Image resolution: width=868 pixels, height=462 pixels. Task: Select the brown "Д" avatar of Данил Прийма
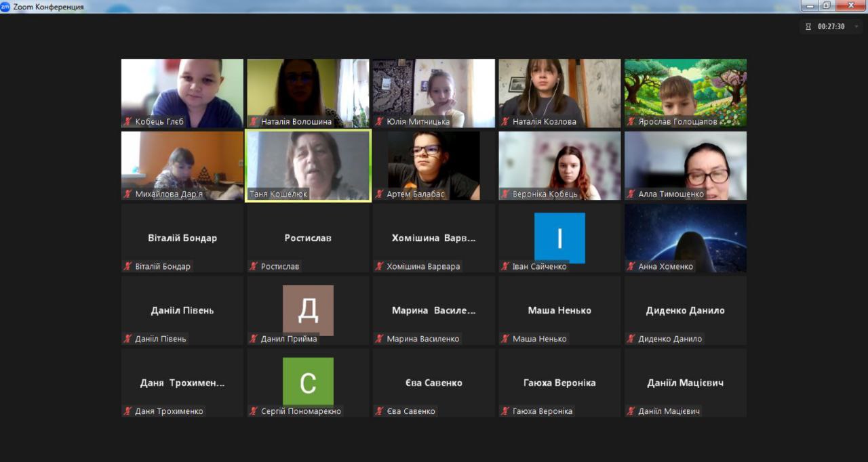coord(308,310)
